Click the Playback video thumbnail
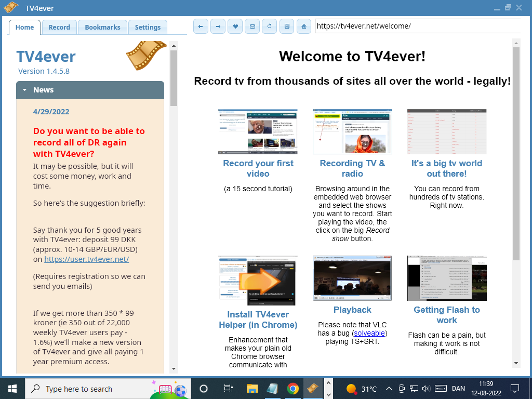Screen dimensions: 532x399 click(x=353, y=278)
